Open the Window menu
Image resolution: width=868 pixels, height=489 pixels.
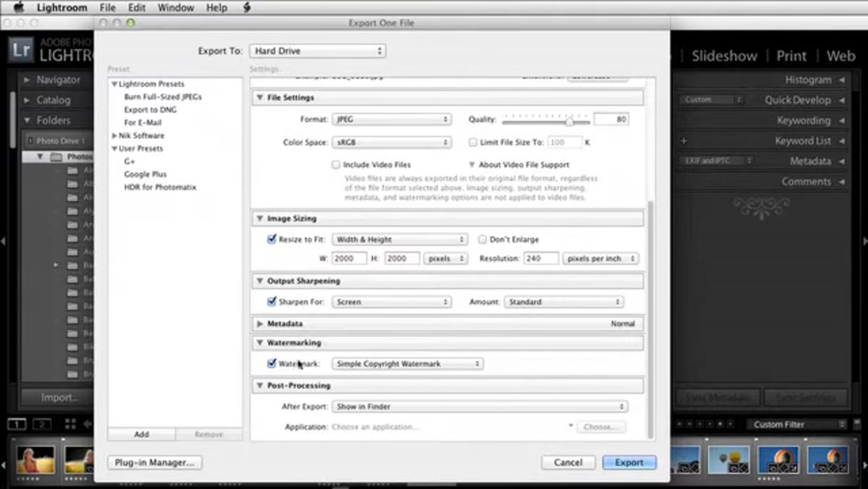tap(176, 8)
